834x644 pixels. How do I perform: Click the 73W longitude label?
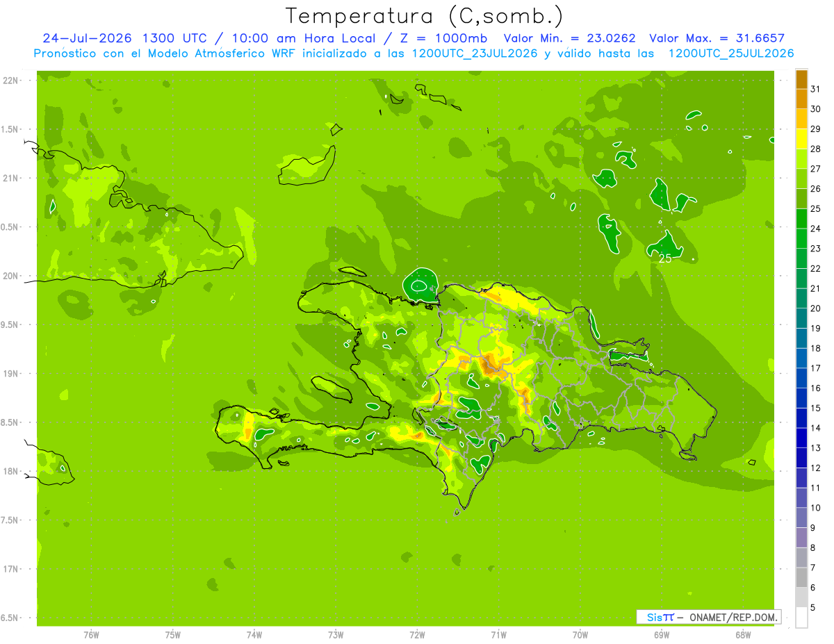[x=336, y=635]
